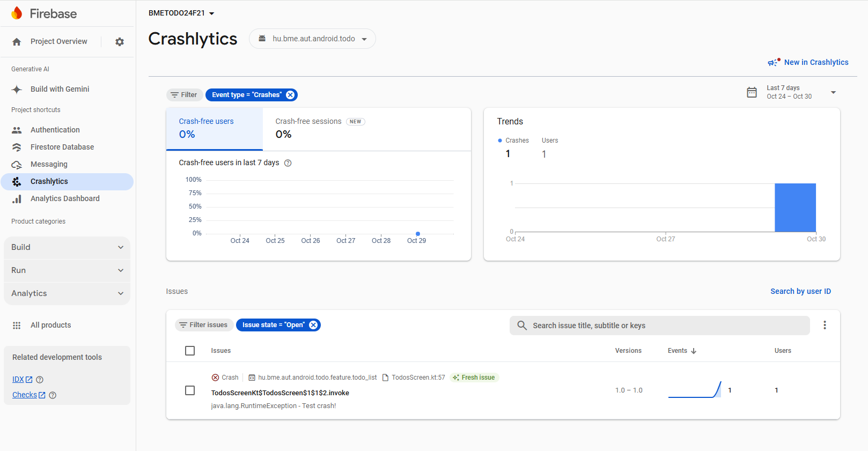Click the Crashlytics sidebar icon
The image size is (868, 451).
pyautogui.click(x=17, y=182)
